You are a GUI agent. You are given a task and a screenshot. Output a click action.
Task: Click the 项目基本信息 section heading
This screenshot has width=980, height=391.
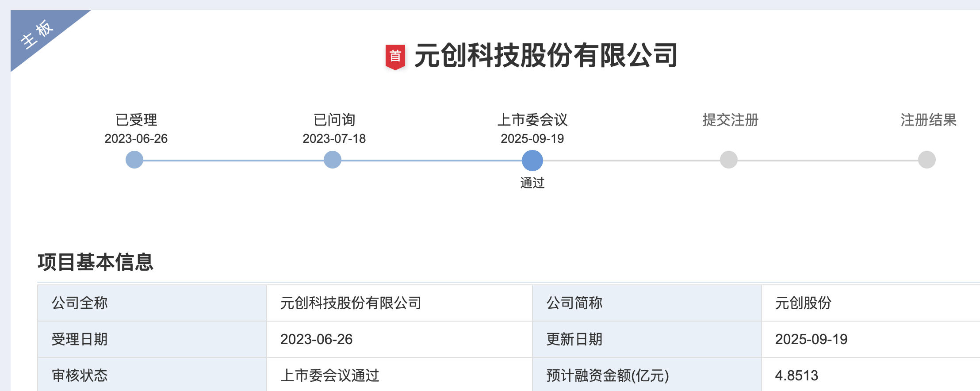point(96,262)
